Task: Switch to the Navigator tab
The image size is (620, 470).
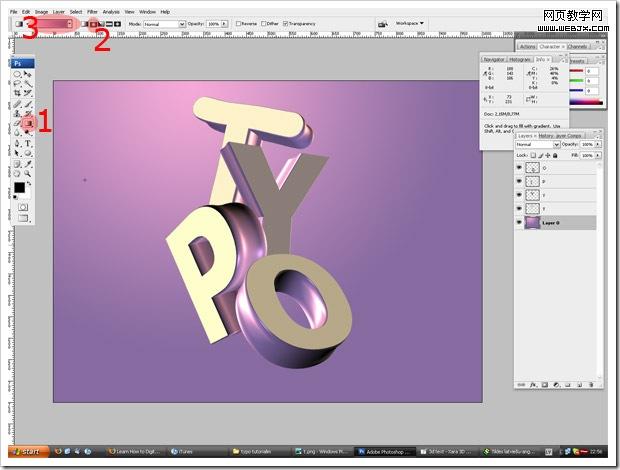Action: 494,59
